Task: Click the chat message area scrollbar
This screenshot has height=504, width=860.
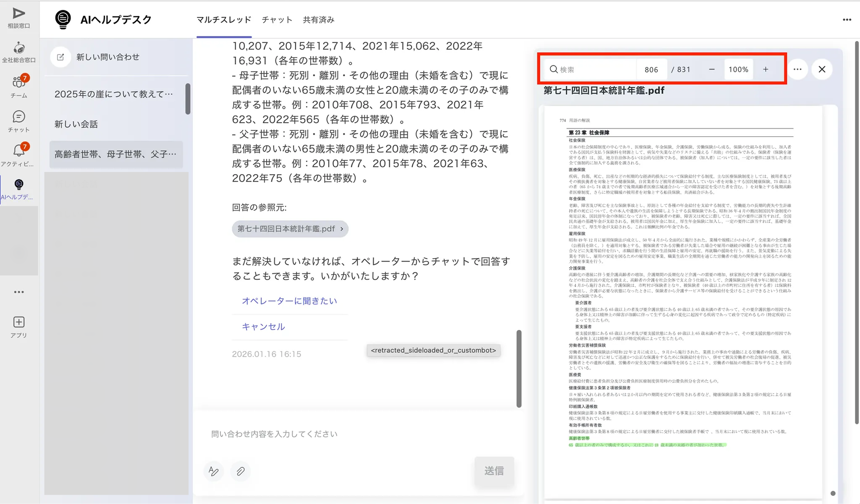Action: 519,368
